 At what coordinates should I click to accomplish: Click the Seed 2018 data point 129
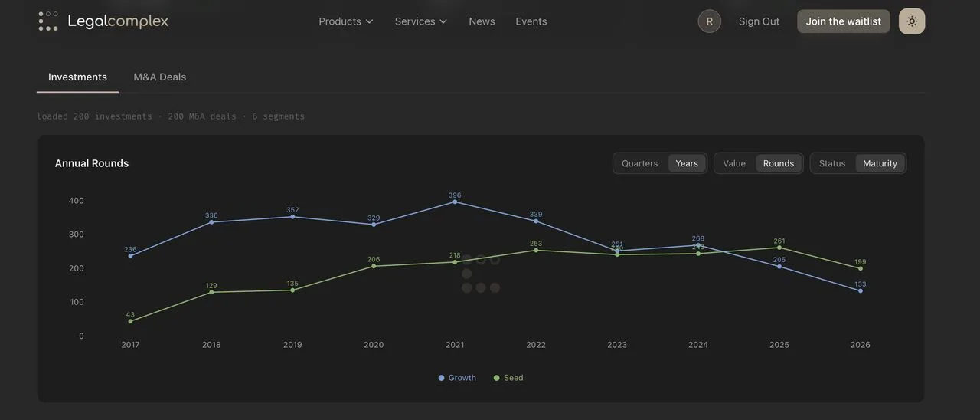click(x=211, y=292)
